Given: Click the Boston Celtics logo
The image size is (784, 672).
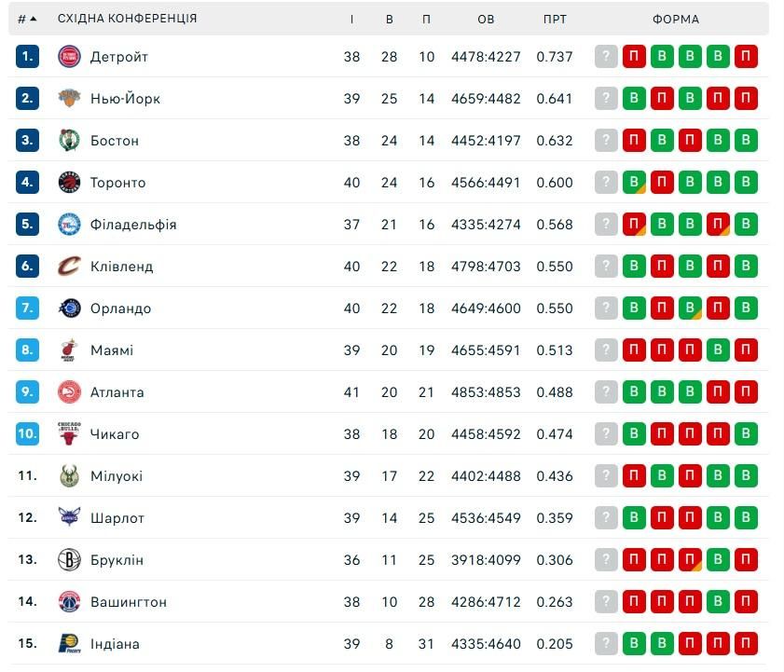Looking at the screenshot, I should (x=70, y=141).
